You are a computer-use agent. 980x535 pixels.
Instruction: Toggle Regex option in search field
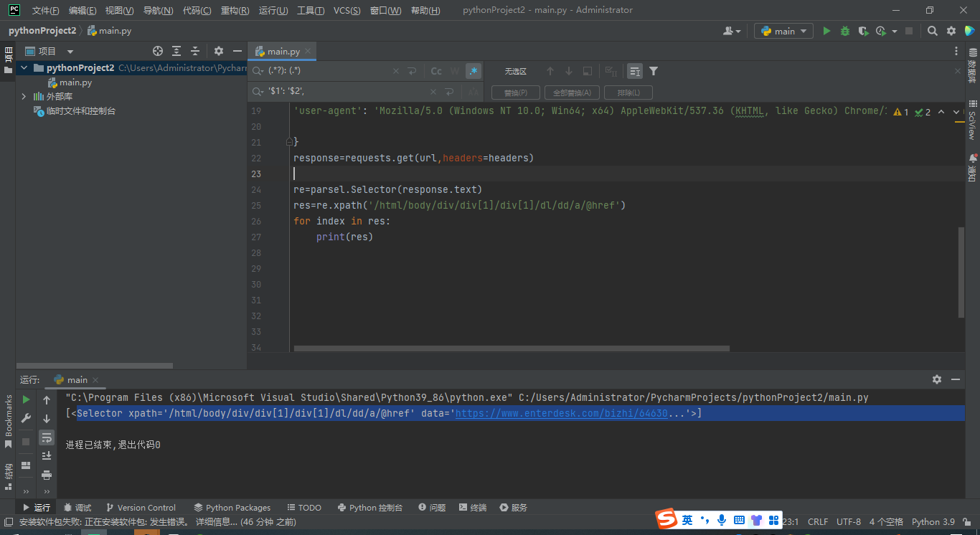pyautogui.click(x=473, y=71)
